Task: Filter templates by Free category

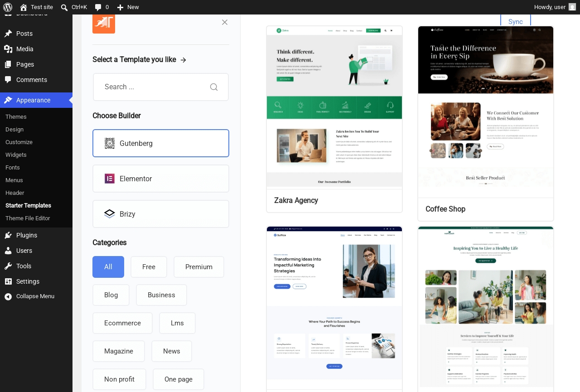Action: point(149,267)
